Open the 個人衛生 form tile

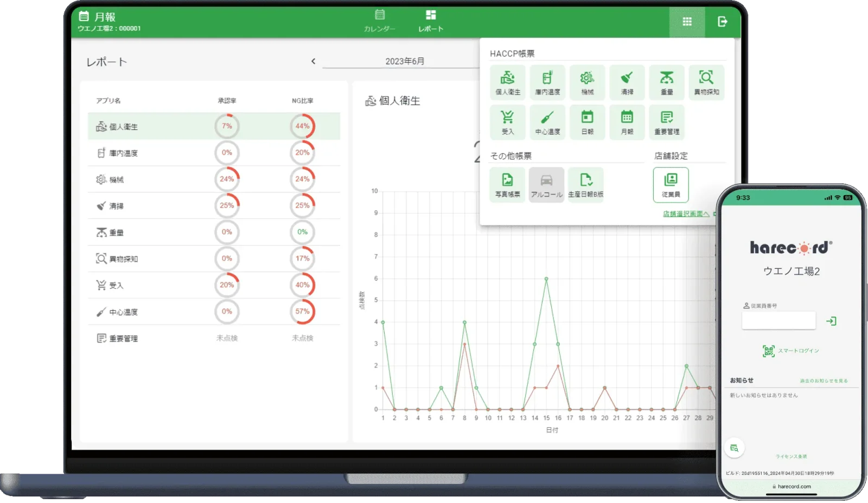pyautogui.click(x=507, y=82)
